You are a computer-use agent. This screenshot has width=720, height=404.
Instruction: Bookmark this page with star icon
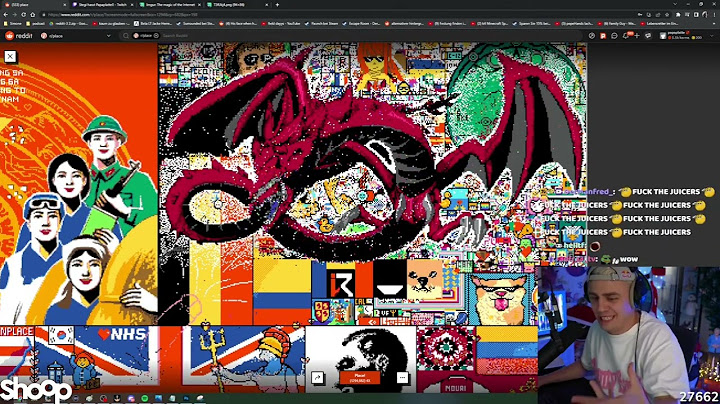pos(667,15)
